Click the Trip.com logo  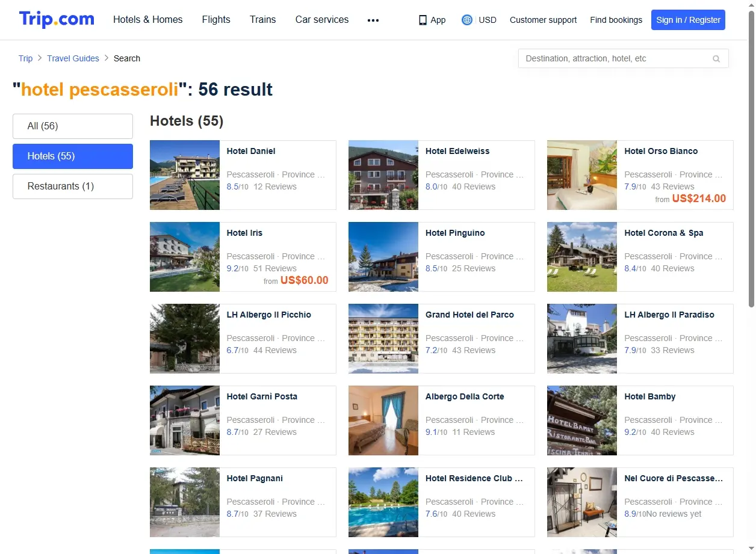(57, 19)
